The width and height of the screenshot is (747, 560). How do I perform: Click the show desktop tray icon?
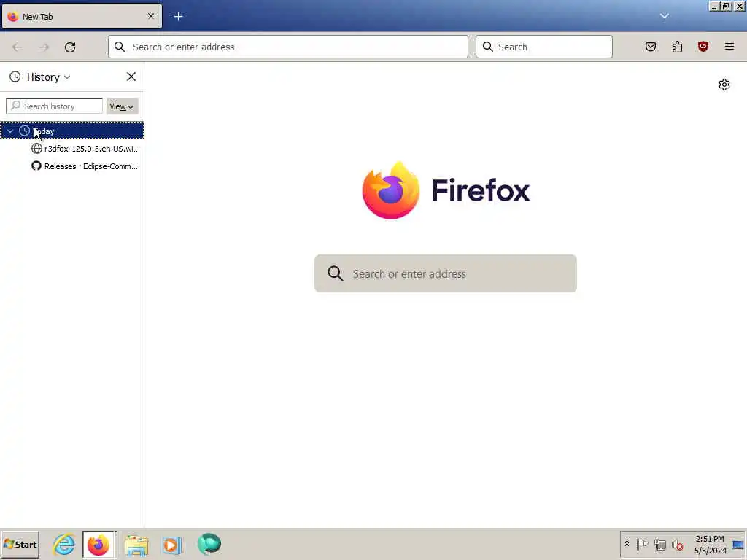(738, 545)
